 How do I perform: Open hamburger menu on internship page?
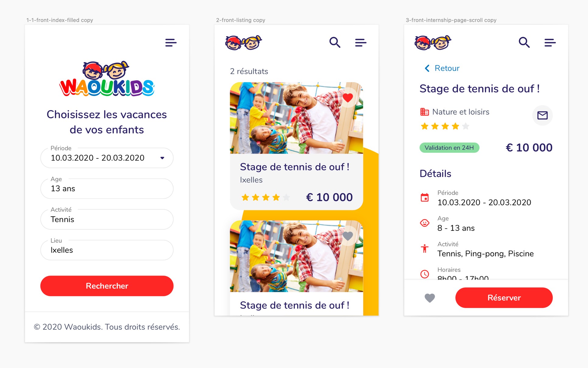(550, 43)
